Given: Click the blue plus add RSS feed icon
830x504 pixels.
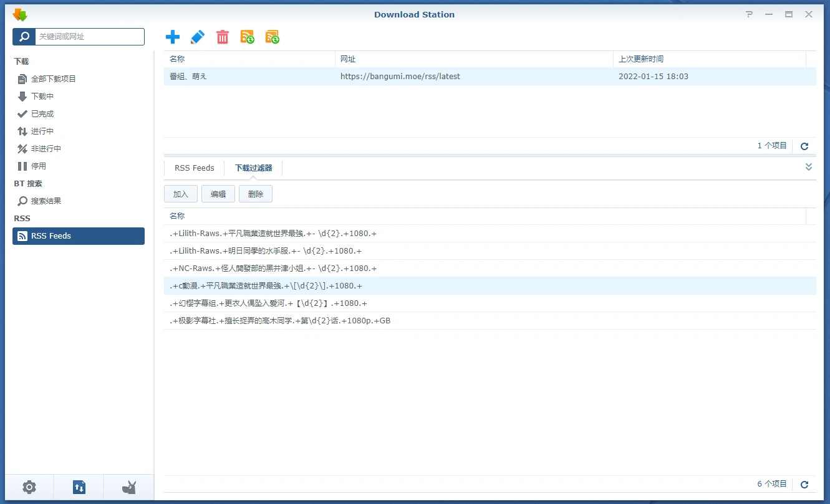Looking at the screenshot, I should (x=173, y=37).
